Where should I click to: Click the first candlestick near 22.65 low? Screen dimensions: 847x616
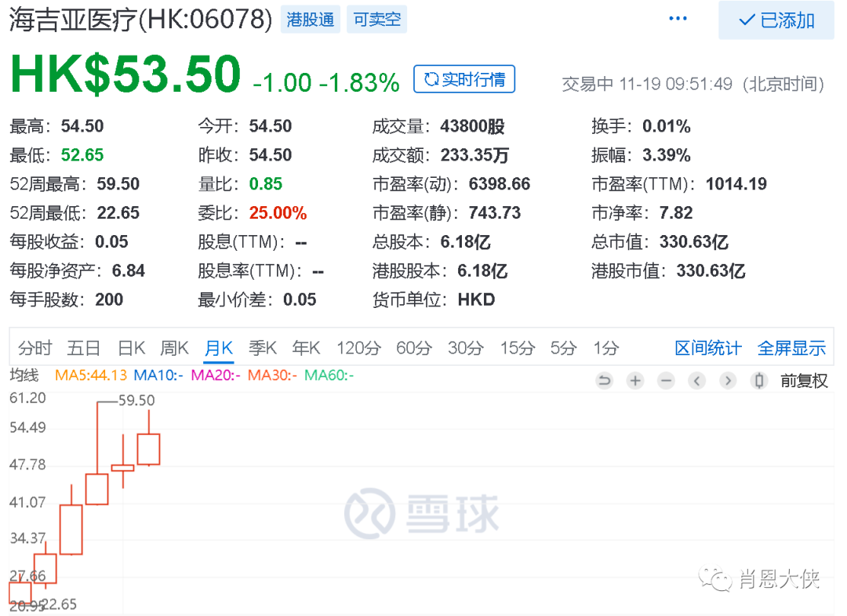pos(20,592)
